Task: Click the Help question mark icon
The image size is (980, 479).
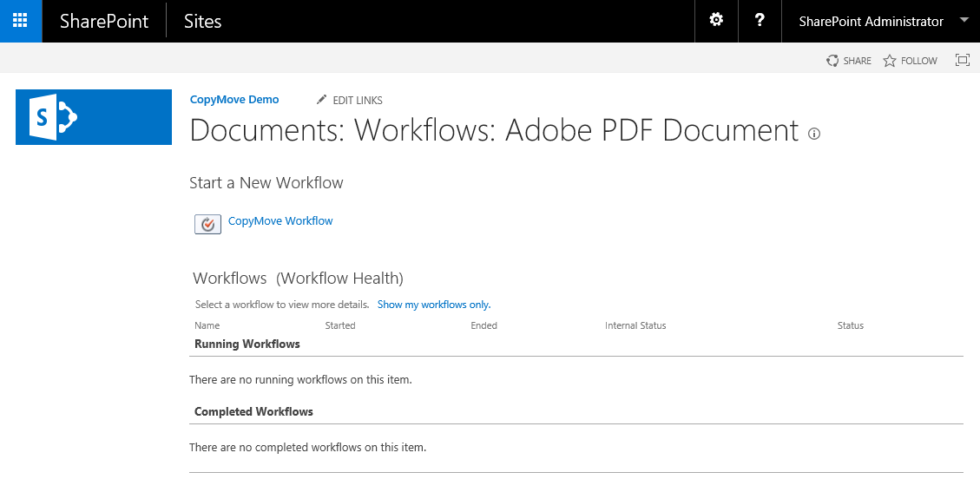Action: coord(760,21)
